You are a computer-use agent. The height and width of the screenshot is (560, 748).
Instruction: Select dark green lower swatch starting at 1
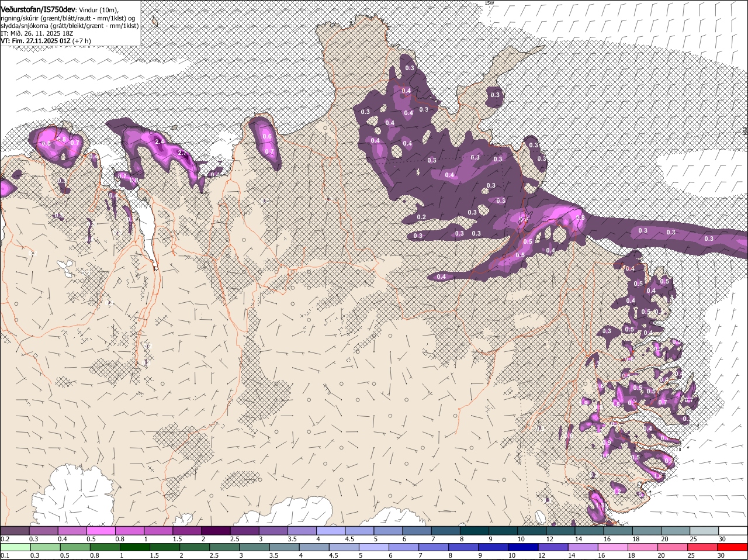pos(135,547)
